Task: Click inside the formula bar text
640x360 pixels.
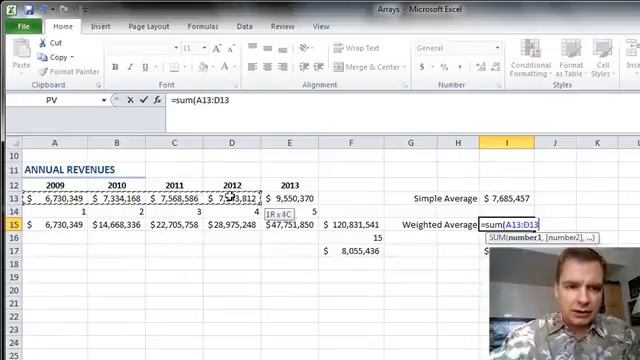Action: click(200, 100)
